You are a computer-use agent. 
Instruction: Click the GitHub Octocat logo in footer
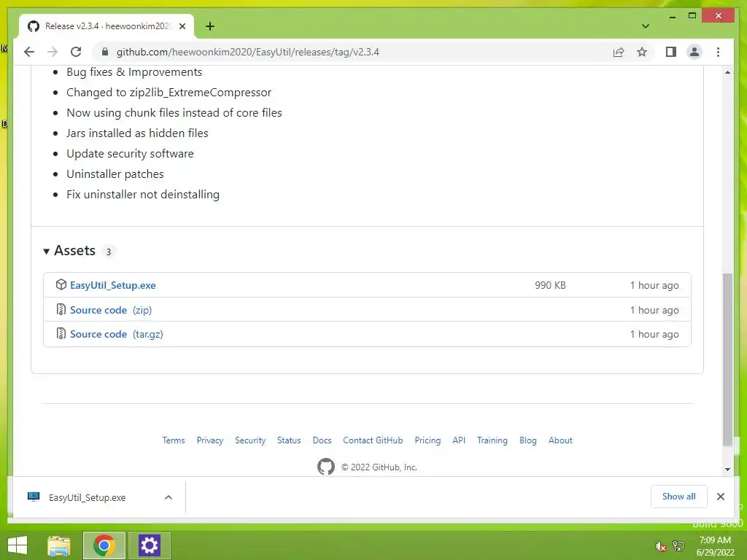(x=326, y=467)
